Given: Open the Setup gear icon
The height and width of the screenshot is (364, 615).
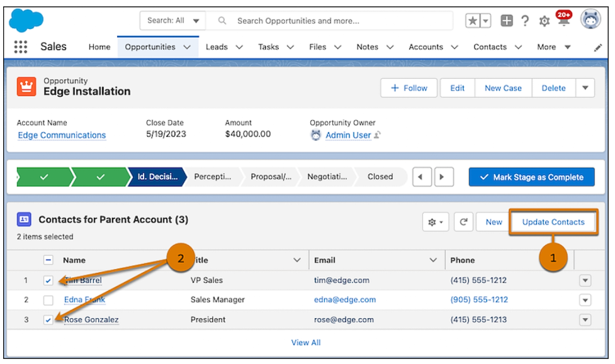Looking at the screenshot, I should tap(544, 21).
